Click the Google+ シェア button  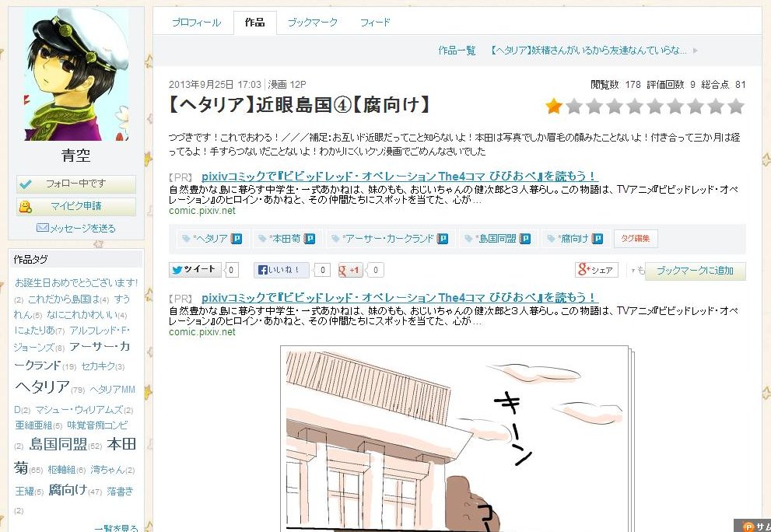tap(597, 270)
